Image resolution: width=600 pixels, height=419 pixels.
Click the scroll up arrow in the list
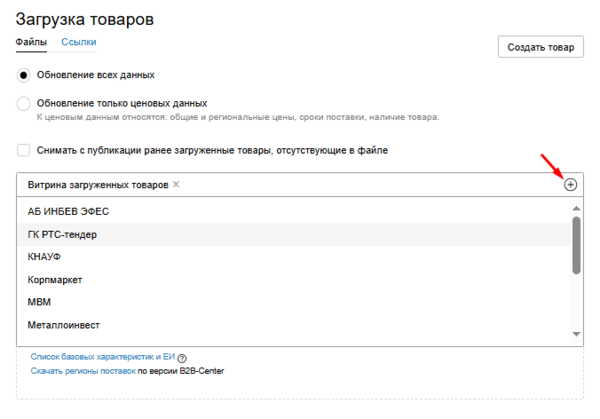(576, 208)
